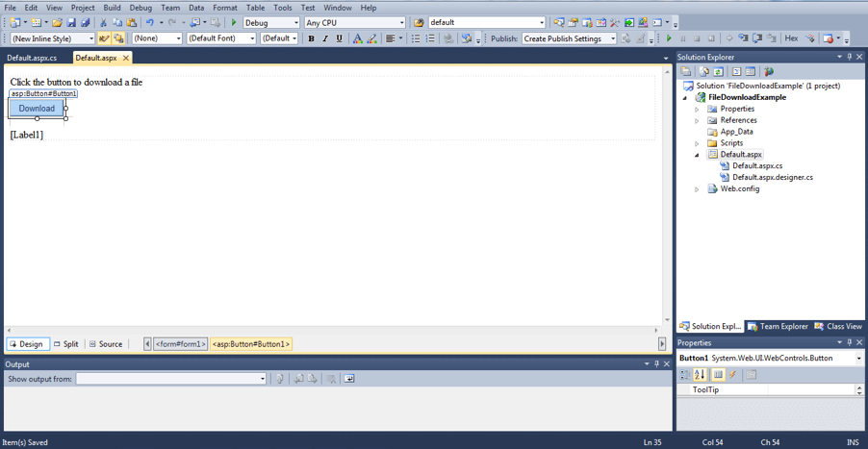Select the asp:Button#Button1 breadcrumb tag
Viewport: 868px width, 449px height.
click(251, 344)
